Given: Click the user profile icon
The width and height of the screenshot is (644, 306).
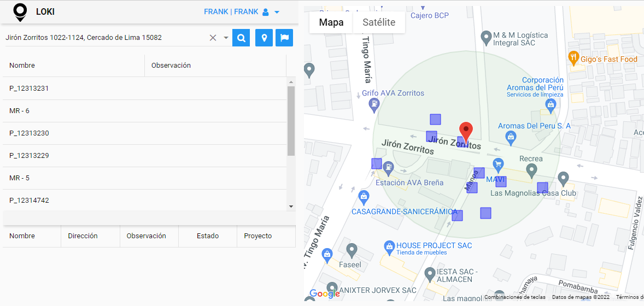Looking at the screenshot, I should [265, 13].
